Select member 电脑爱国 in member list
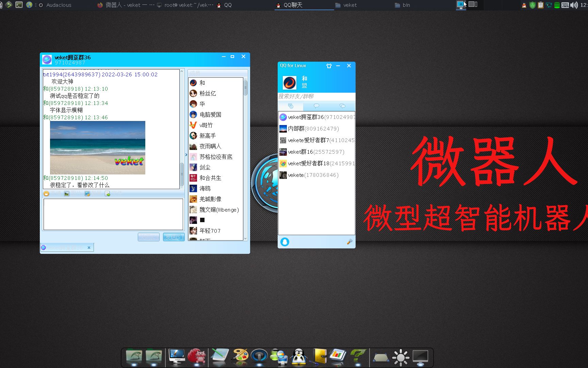 (x=216, y=114)
